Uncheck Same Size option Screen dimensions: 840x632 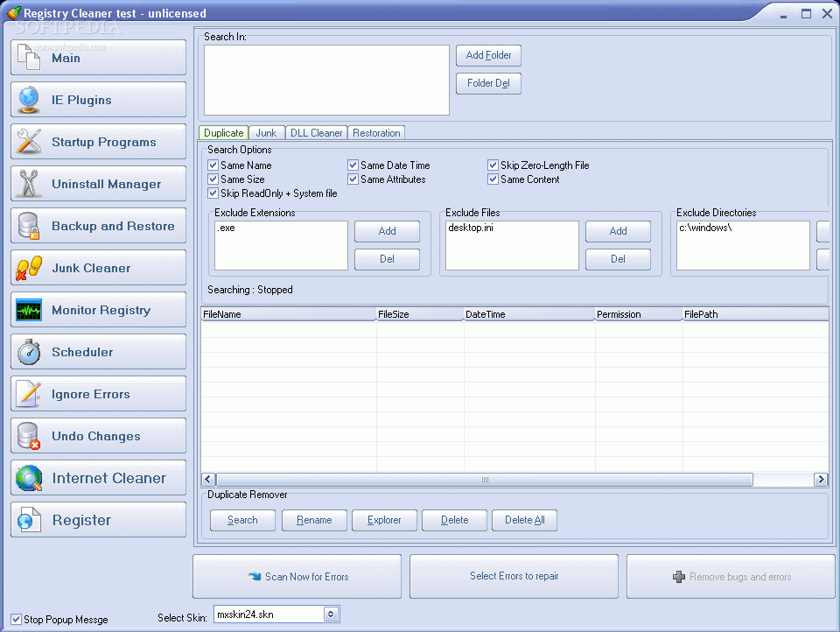[x=213, y=179]
